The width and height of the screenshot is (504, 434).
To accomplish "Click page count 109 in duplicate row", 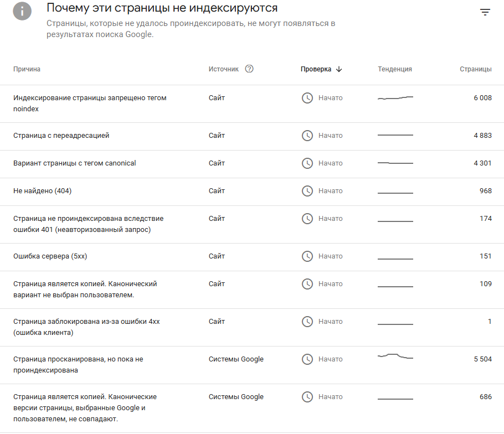I will pyautogui.click(x=485, y=283).
